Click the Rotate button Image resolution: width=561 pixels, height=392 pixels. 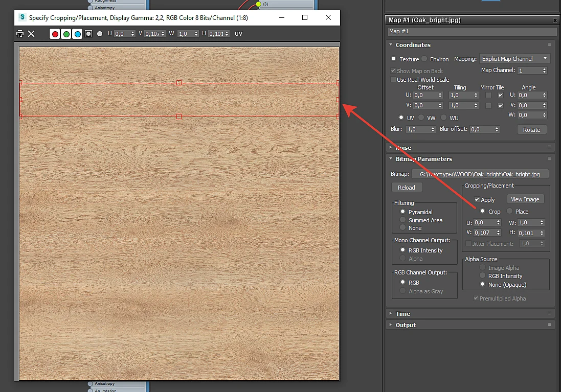tap(532, 129)
